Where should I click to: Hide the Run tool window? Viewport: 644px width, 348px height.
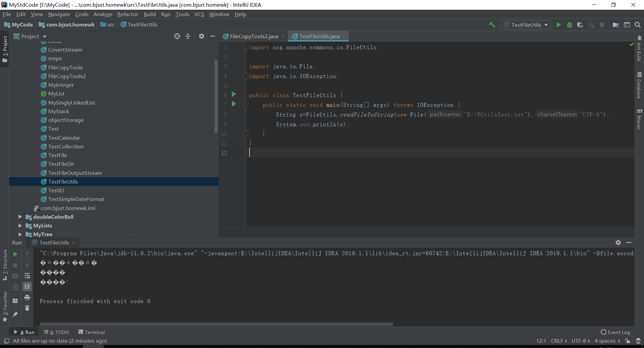tap(629, 242)
